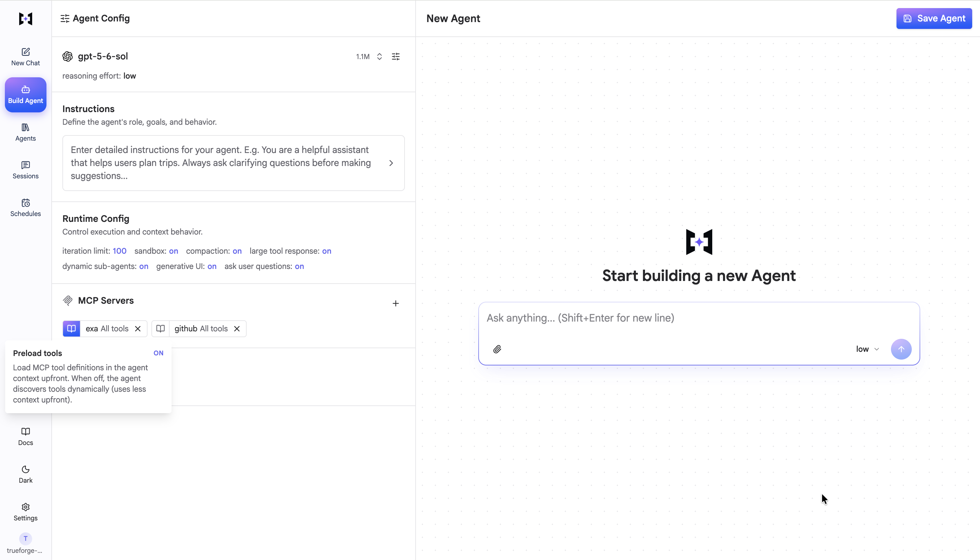
Task: Click the New Agent title
Action: (453, 19)
